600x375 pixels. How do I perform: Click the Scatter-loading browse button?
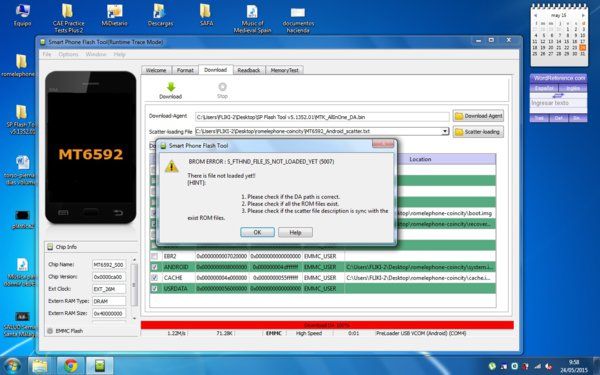(478, 132)
